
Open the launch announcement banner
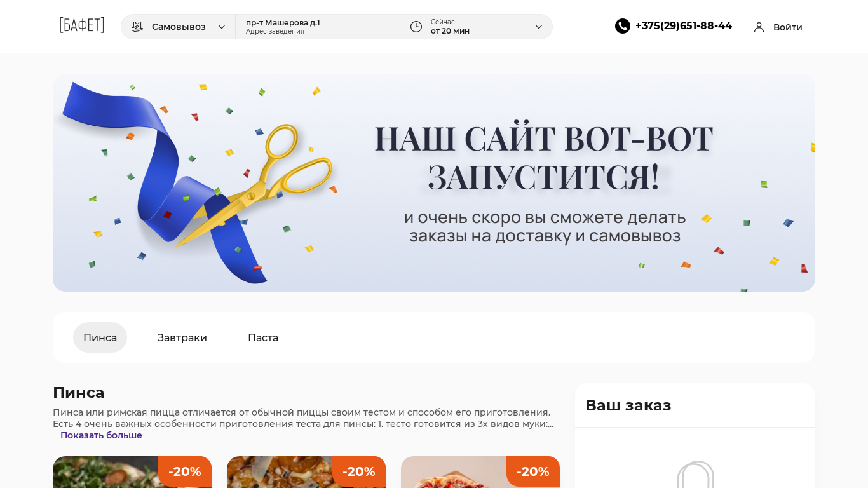click(x=434, y=183)
